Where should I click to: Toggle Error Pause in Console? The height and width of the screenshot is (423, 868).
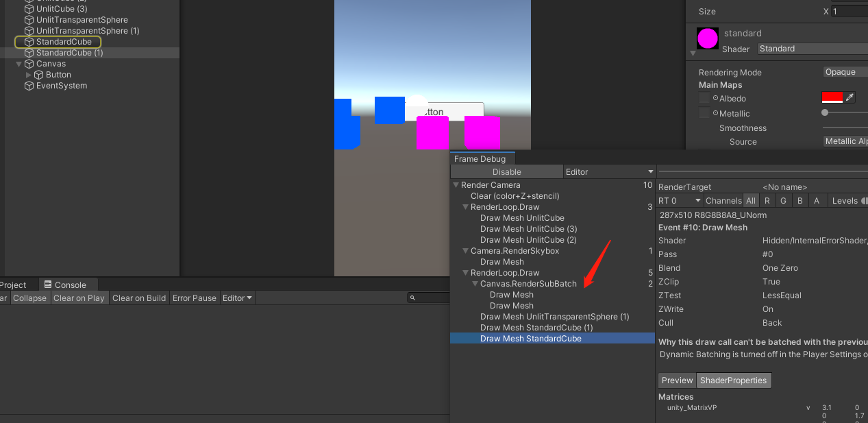194,298
